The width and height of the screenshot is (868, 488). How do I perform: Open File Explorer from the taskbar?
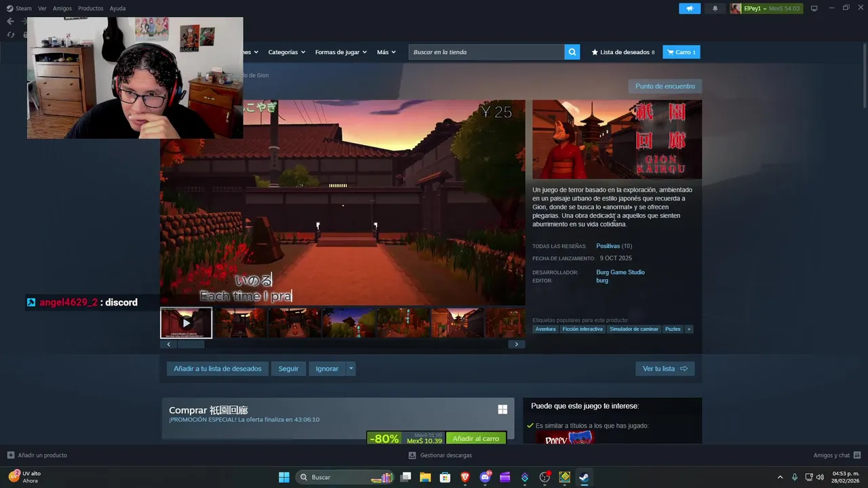(x=425, y=477)
